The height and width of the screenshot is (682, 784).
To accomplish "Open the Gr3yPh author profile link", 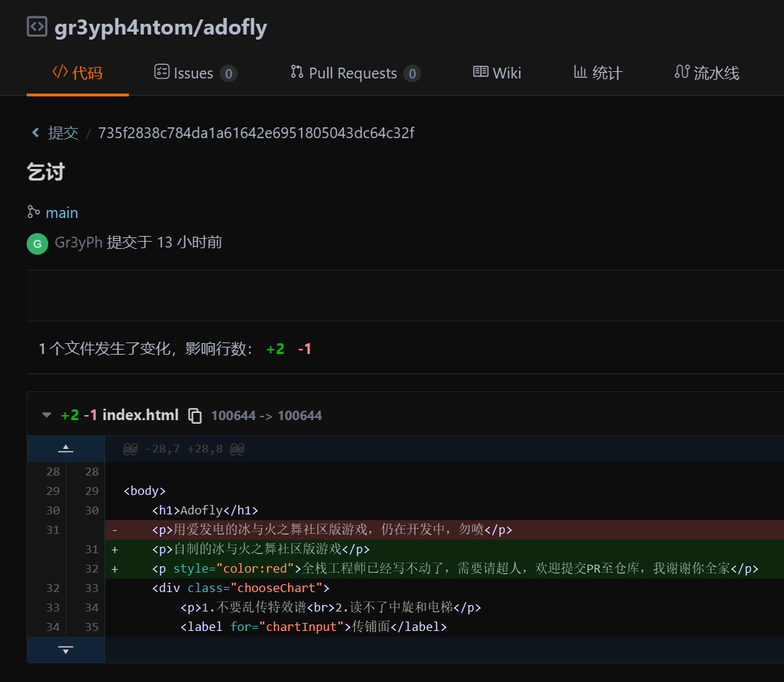I will [x=78, y=242].
